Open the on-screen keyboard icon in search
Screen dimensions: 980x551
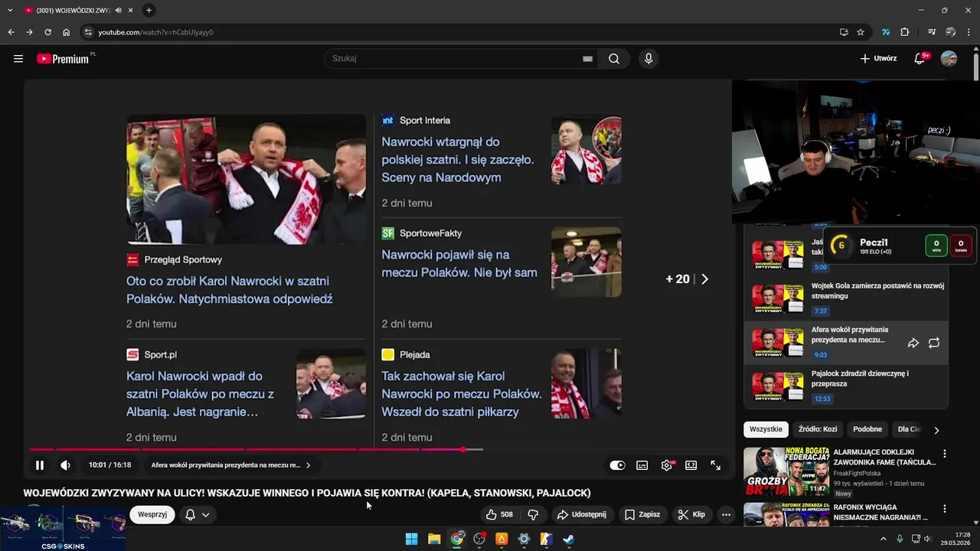[x=587, y=59]
